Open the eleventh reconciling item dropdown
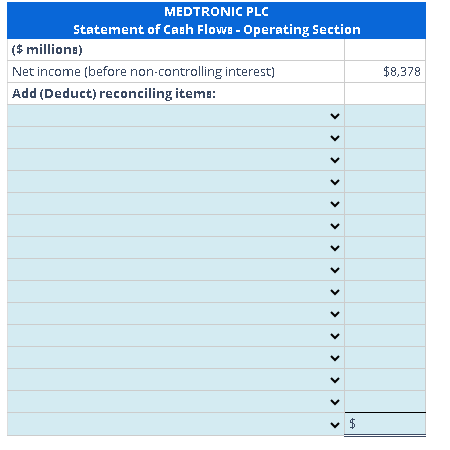Image resolution: width=450 pixels, height=450 pixels. pos(176,336)
